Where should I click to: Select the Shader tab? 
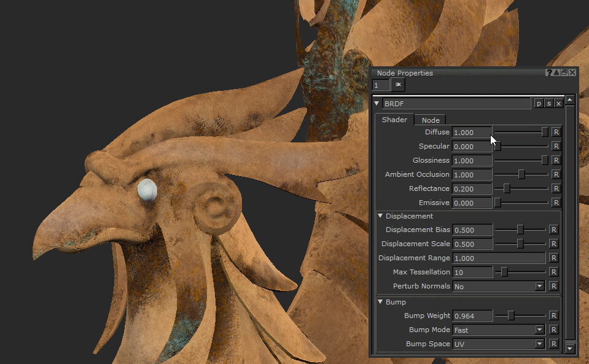pyautogui.click(x=394, y=120)
